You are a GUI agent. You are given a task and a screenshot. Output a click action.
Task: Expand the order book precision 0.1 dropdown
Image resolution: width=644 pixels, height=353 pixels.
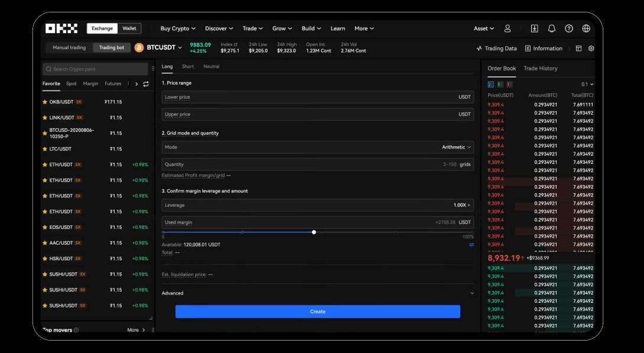(x=585, y=83)
